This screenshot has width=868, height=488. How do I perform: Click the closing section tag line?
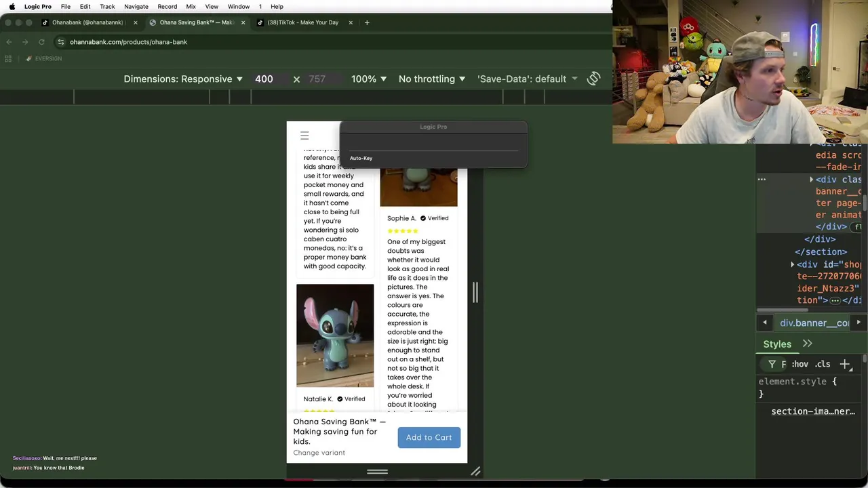coord(821,252)
